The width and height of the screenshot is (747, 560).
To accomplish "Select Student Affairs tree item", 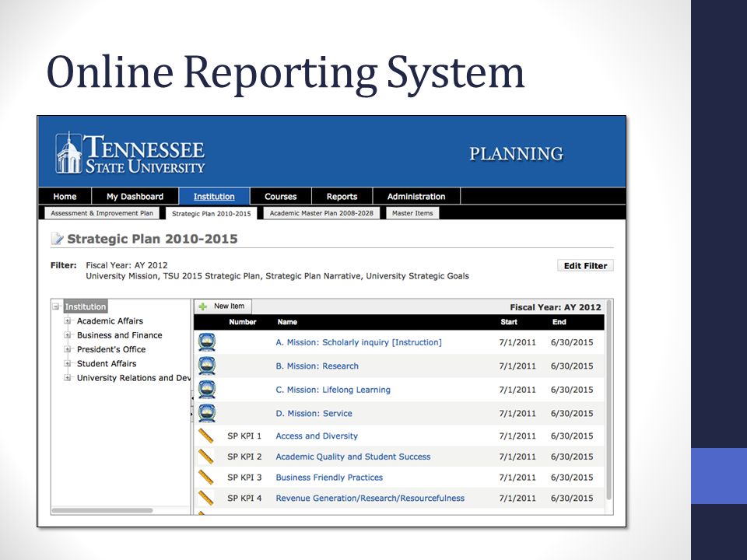I will pyautogui.click(x=107, y=363).
